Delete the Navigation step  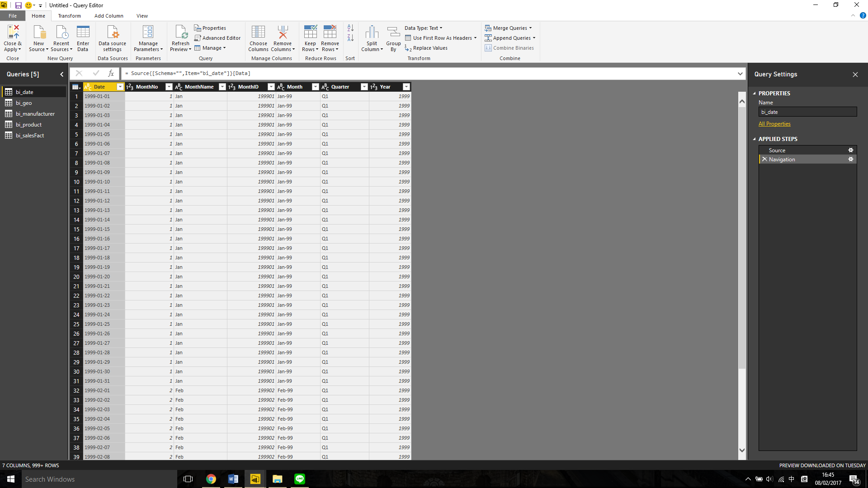click(x=764, y=159)
